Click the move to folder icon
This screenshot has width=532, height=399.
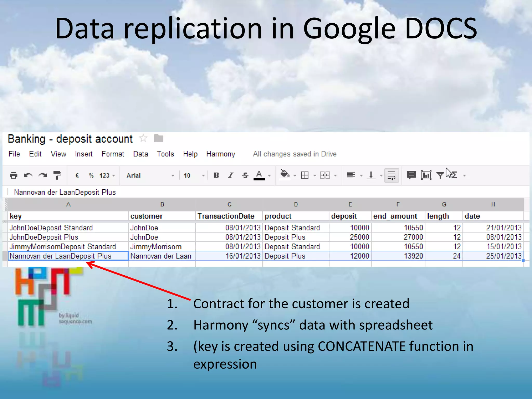(158, 138)
